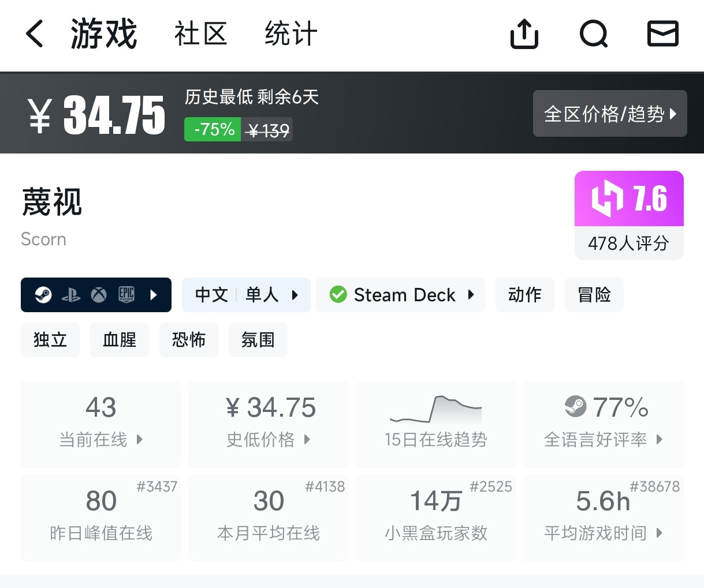Tap the 本月平均在线 30 stat
Image resolution: width=704 pixels, height=588 pixels.
coord(269,518)
